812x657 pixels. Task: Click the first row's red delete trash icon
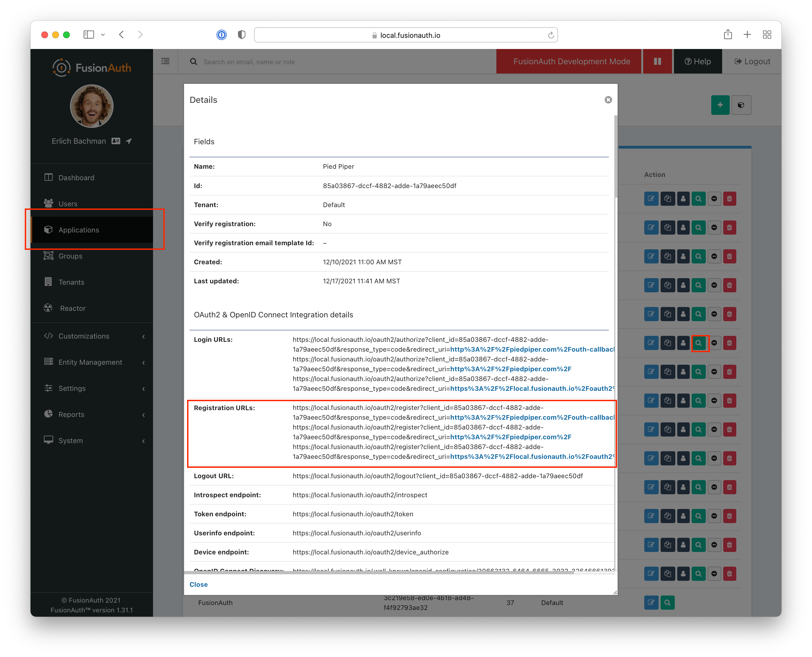tap(729, 199)
